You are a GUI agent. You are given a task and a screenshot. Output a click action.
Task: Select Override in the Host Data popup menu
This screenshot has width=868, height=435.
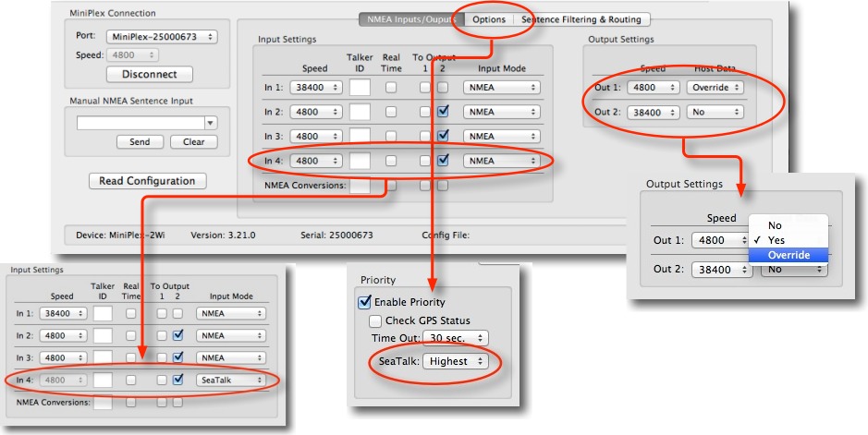[x=789, y=255]
